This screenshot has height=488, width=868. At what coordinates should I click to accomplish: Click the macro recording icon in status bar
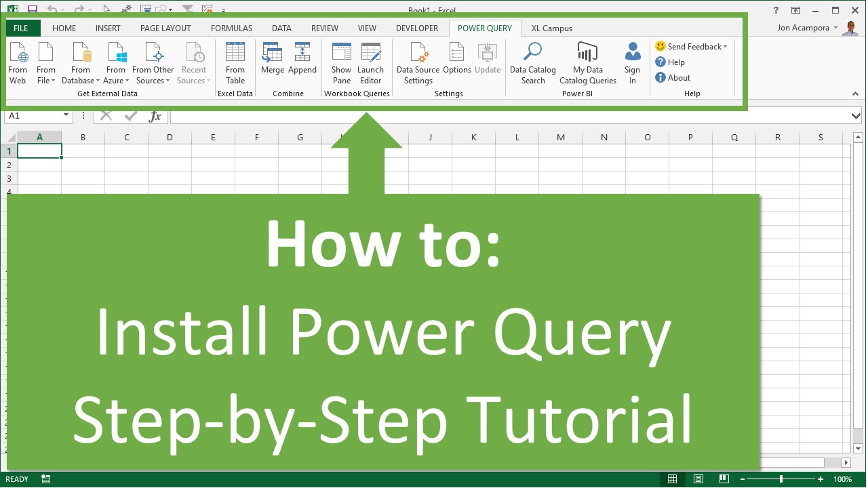coord(46,479)
